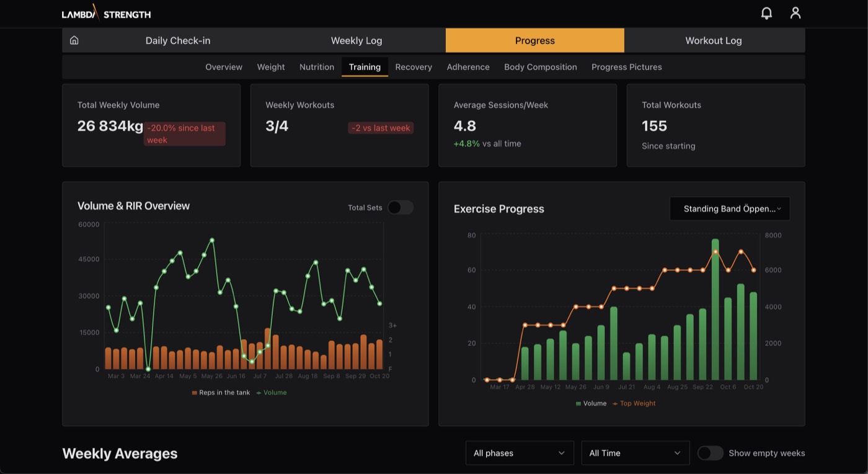Click the Mar 3 axis label
Screen dimensions: 868x474
[116, 376]
